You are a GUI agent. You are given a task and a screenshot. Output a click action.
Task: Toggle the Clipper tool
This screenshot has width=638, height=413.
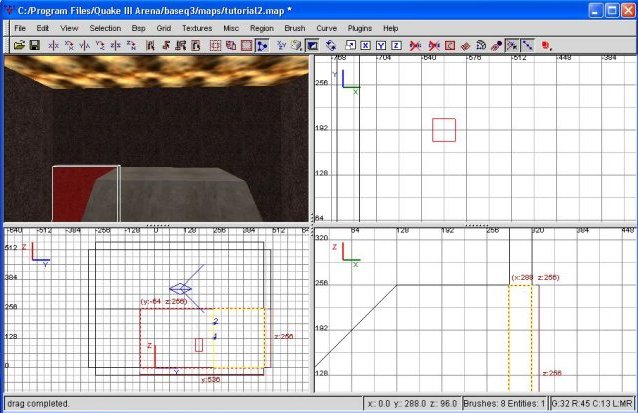pyautogui.click(x=262, y=46)
